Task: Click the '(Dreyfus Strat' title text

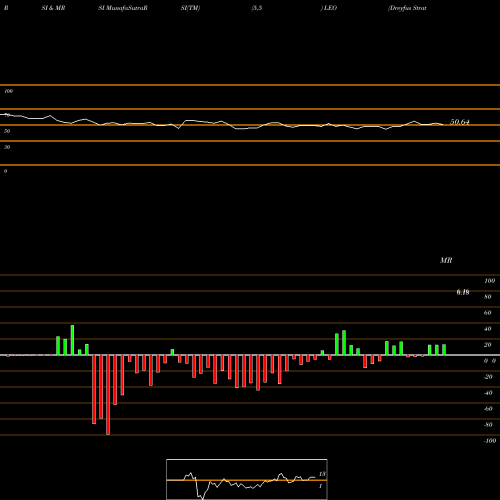Action: click(x=407, y=8)
